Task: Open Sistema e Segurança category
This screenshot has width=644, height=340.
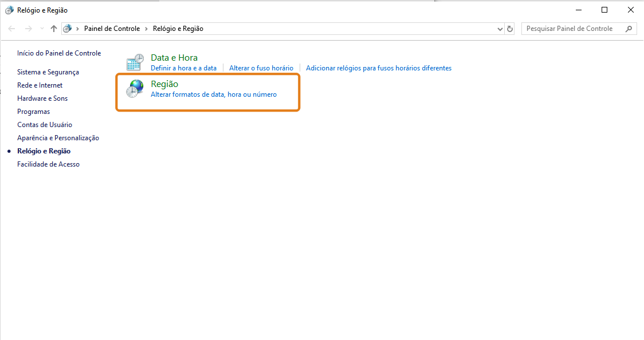Action: point(48,72)
